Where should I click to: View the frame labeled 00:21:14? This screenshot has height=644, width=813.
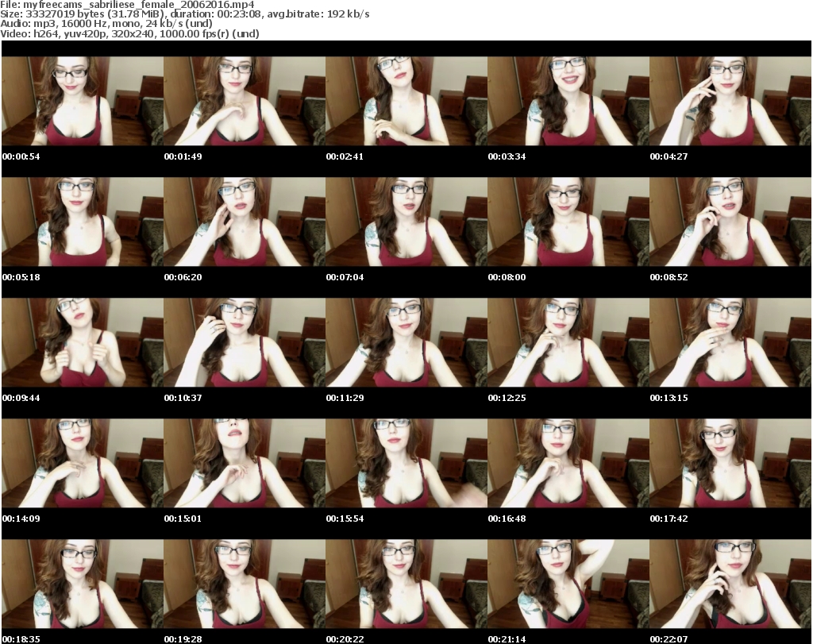568,584
